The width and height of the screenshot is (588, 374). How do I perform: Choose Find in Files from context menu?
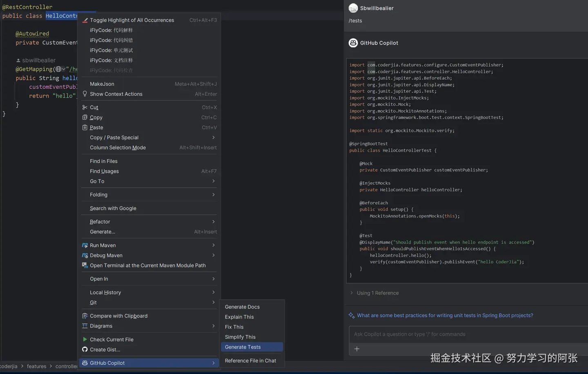149,161
